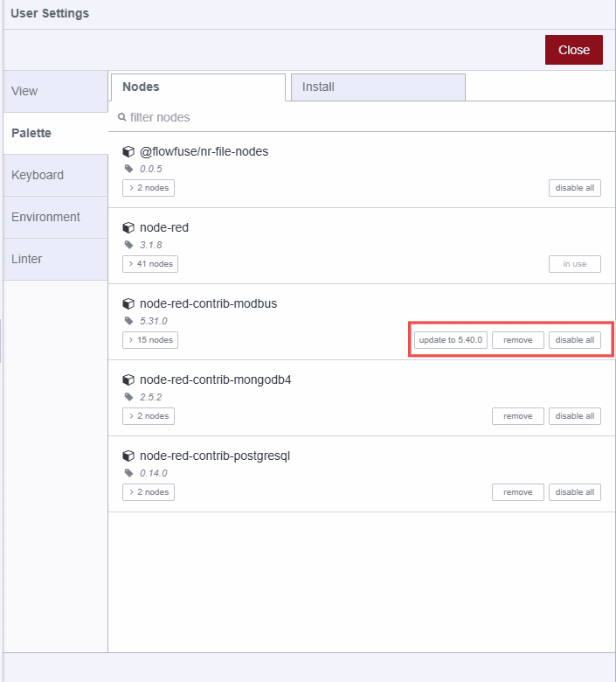Disable all nodes in @flowfuse/nr-file-nodes

(574, 188)
